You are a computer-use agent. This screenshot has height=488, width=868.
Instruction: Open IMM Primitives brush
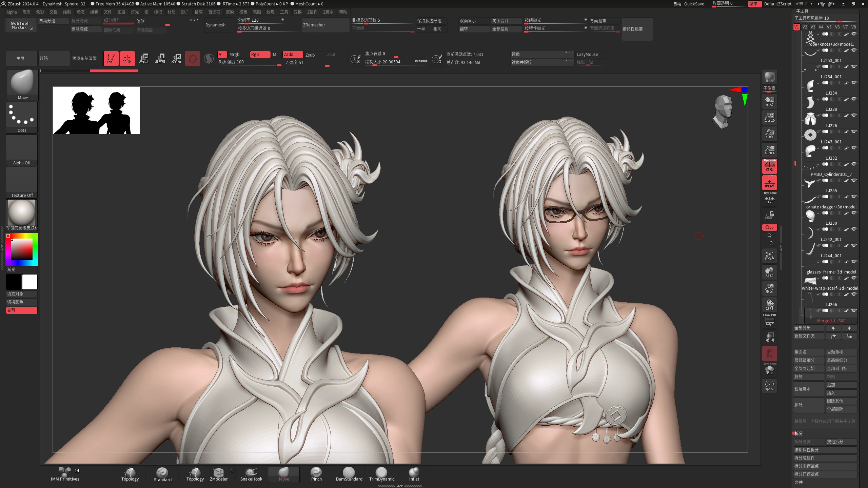pos(65,474)
